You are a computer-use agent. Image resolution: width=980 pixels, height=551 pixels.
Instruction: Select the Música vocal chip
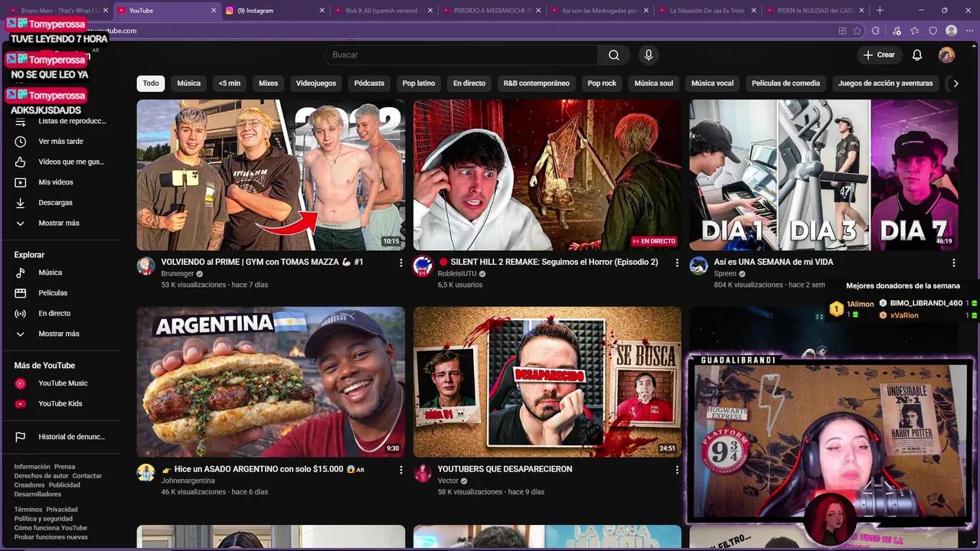point(712,83)
